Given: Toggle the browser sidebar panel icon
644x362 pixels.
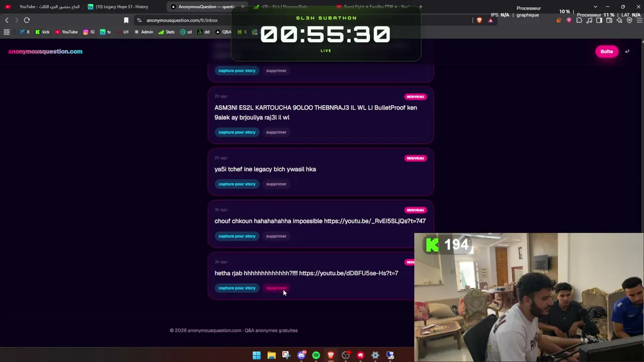Looking at the screenshot, I should click(x=599, y=20).
